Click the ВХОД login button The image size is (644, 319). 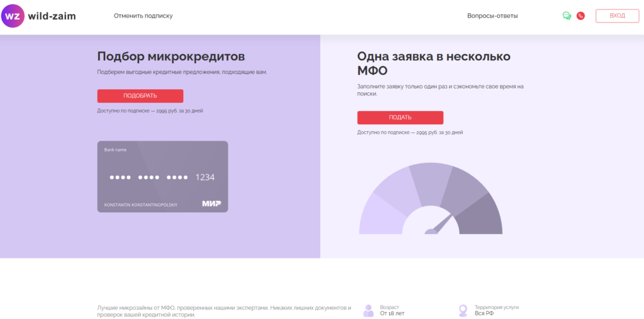point(618,16)
